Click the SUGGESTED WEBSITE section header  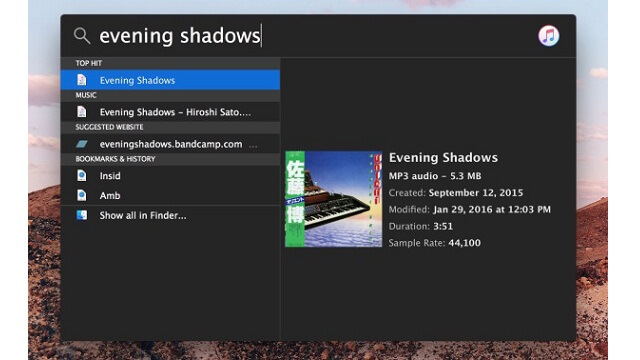click(x=109, y=127)
